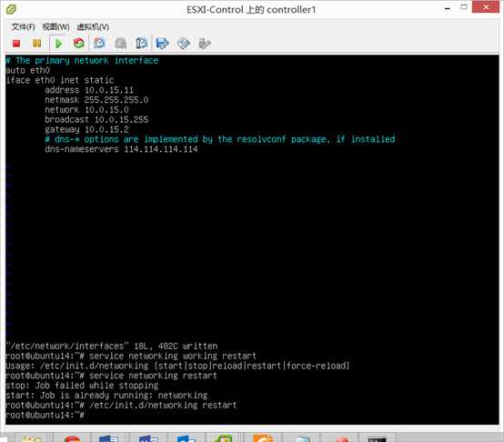Open the 视图(W) menu
This screenshot has height=442, width=504.
click(55, 26)
